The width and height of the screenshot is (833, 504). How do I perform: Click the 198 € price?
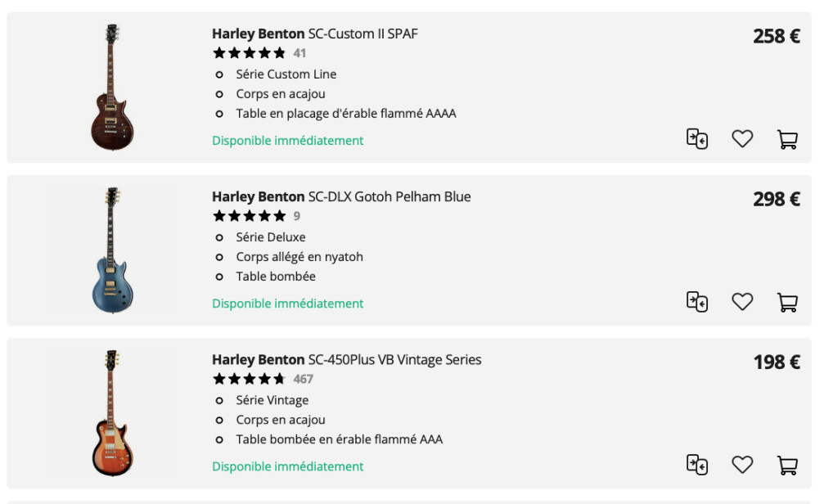pyautogui.click(x=777, y=362)
